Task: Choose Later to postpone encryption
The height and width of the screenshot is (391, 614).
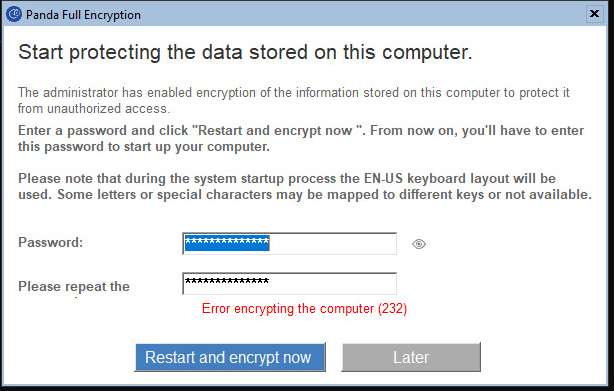Action: tap(411, 357)
